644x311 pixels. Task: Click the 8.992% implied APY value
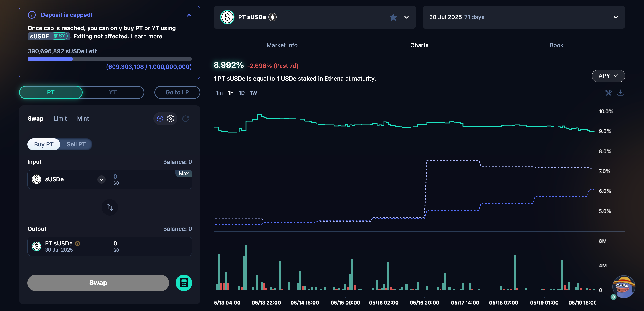point(228,65)
